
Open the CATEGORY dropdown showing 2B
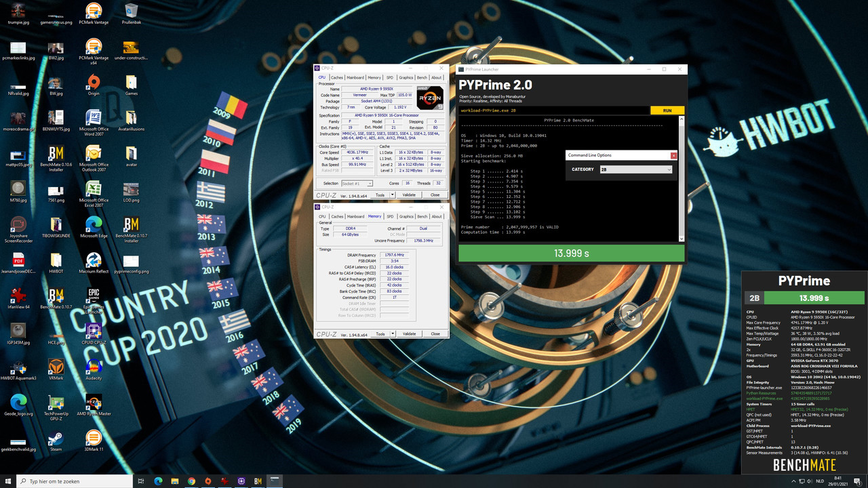pos(635,169)
